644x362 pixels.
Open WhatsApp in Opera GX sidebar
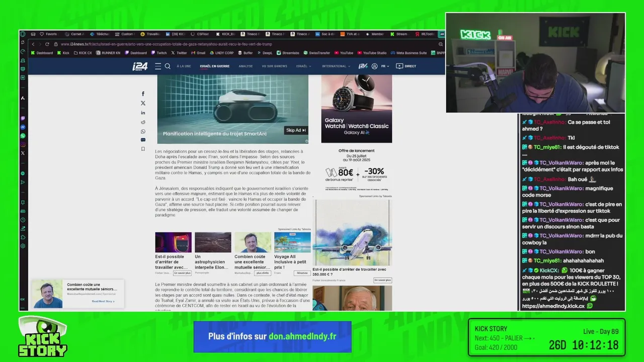(x=23, y=136)
